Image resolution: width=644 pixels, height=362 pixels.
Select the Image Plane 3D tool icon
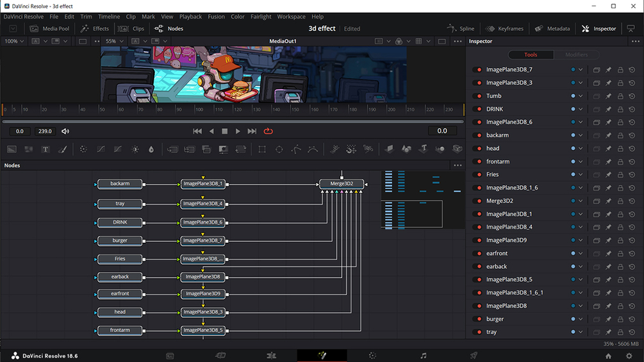(389, 149)
